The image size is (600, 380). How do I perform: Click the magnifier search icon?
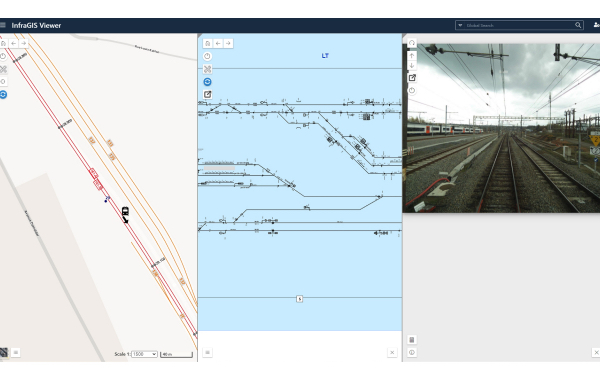coord(578,25)
